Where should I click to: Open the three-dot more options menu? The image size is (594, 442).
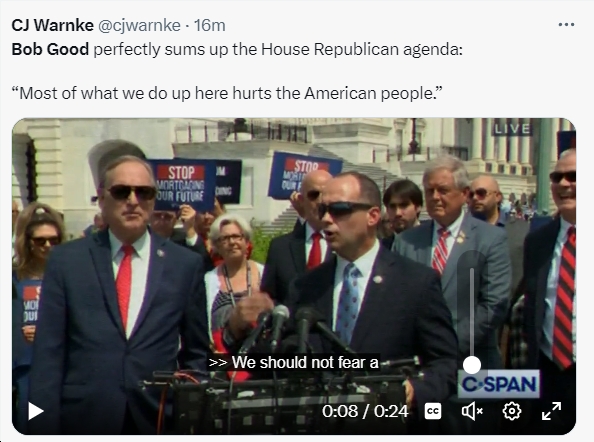(566, 25)
